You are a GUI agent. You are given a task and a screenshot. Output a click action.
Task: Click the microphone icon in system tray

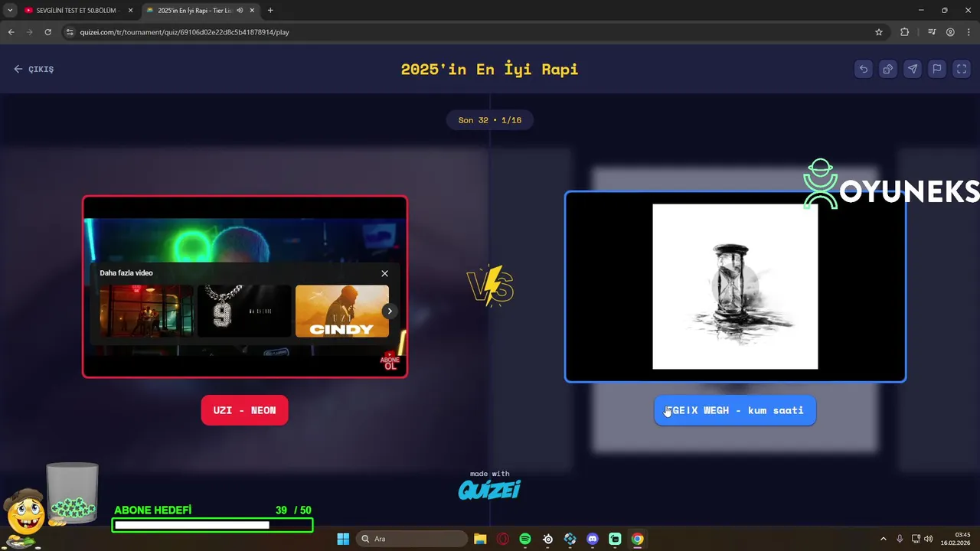[x=900, y=539]
